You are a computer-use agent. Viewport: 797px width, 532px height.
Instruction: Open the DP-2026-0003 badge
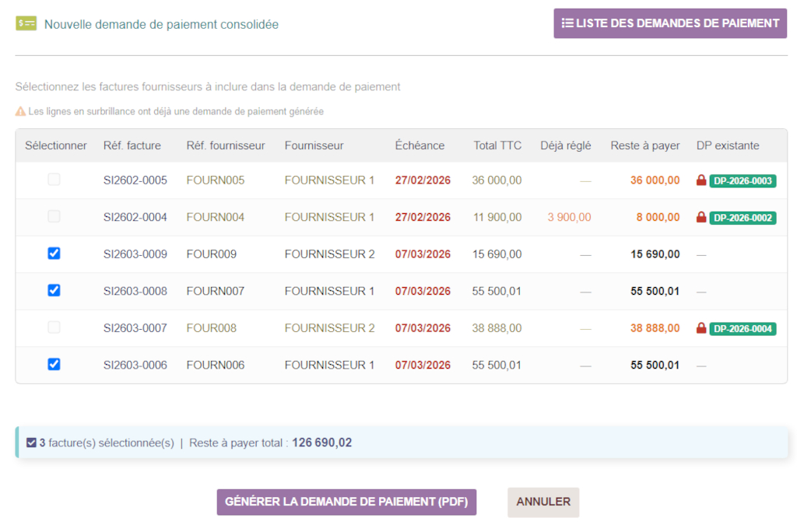(743, 180)
